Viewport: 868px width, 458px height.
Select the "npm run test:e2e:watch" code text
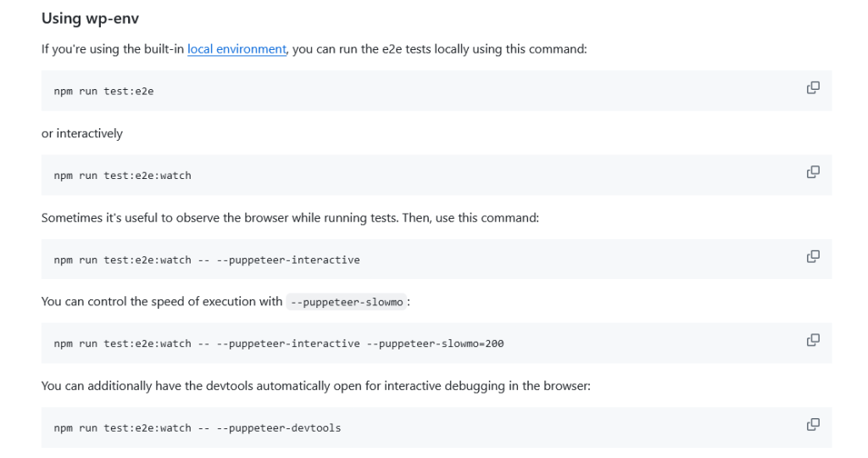pyautogui.click(x=122, y=176)
